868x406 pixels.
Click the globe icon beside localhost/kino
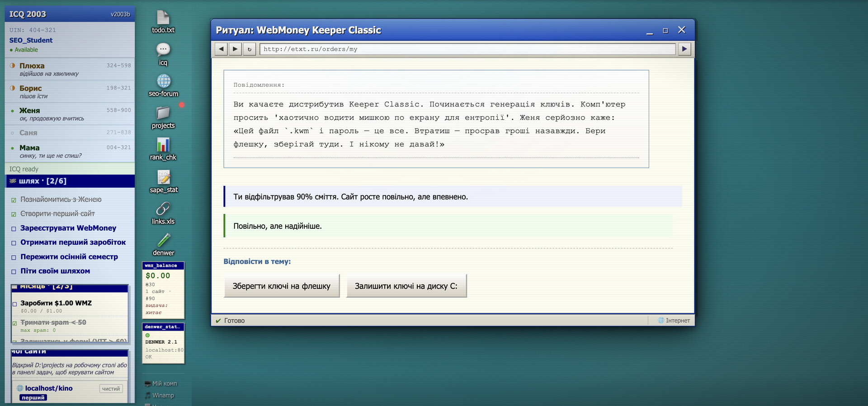pos(20,388)
